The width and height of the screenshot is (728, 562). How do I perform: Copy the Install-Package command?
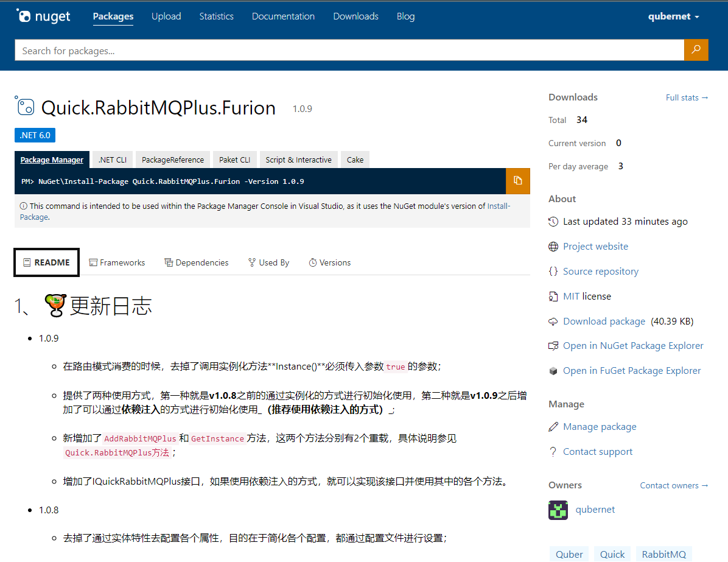[518, 181]
